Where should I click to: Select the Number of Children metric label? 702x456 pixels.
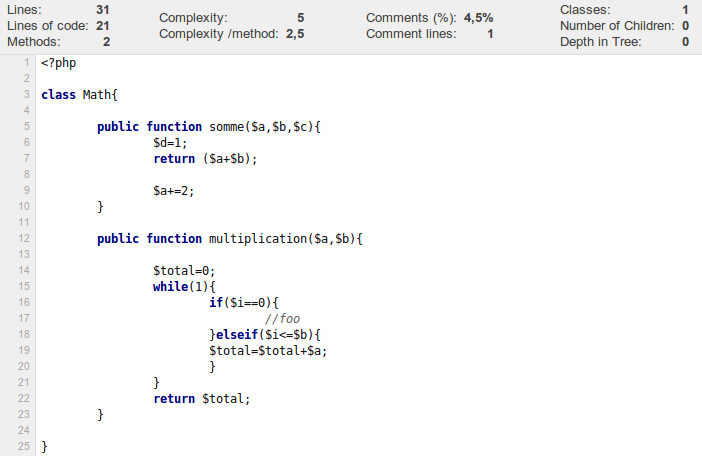pyautogui.click(x=617, y=25)
